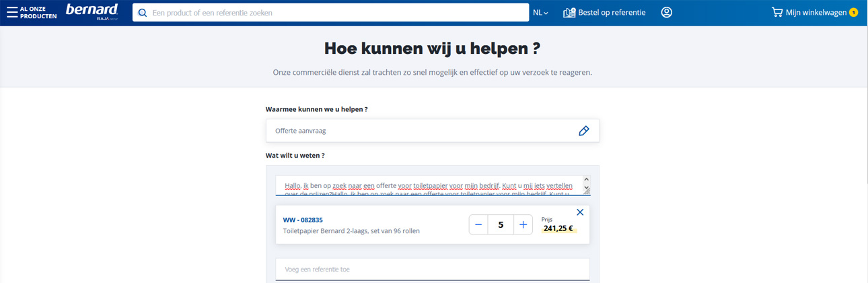
Task: Increase toilet paper quantity with plus
Action: click(523, 225)
